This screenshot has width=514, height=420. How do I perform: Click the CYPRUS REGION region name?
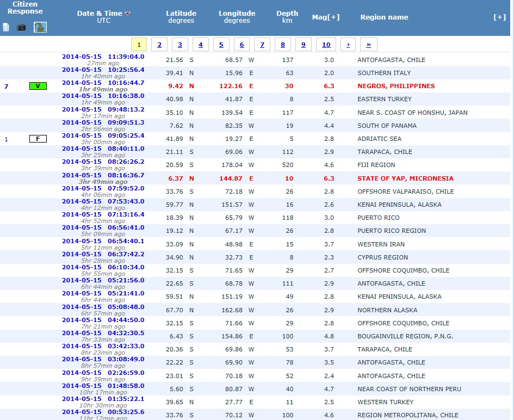coord(382,258)
